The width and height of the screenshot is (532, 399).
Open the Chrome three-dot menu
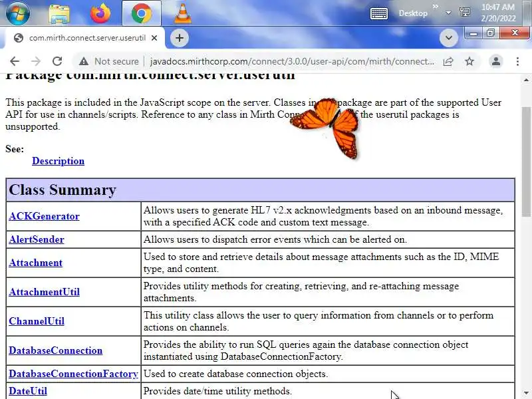tap(517, 61)
